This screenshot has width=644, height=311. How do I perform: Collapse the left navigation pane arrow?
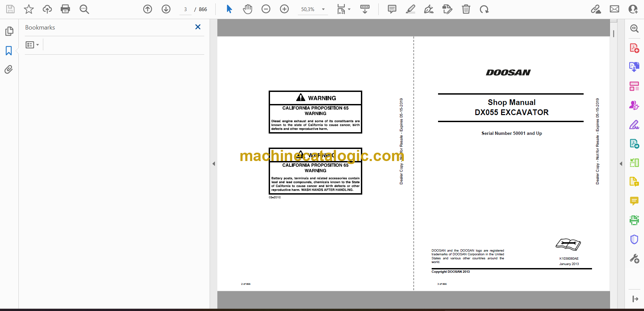tap(214, 164)
